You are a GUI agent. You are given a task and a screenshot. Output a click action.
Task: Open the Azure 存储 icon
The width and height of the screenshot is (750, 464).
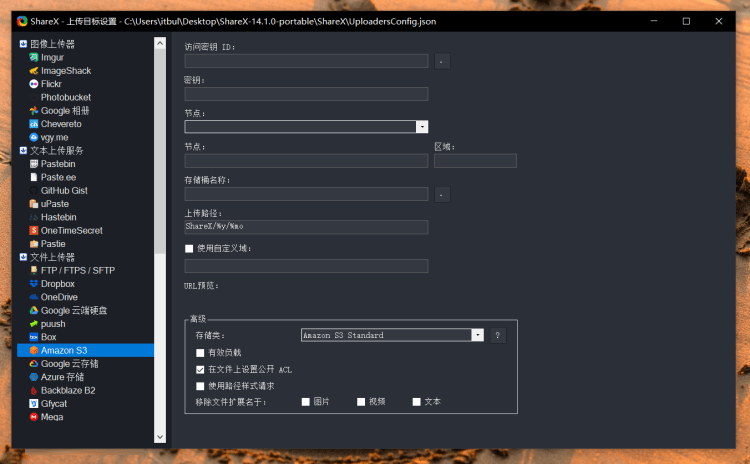[33, 377]
